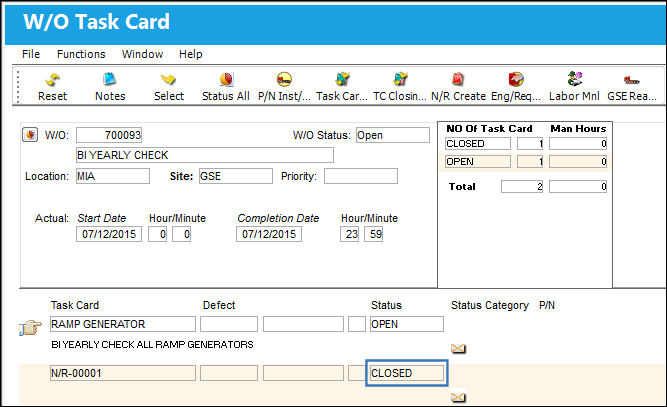Image resolution: width=667 pixels, height=407 pixels.
Task: Click the N/R-00001 task card field
Action: (x=123, y=373)
